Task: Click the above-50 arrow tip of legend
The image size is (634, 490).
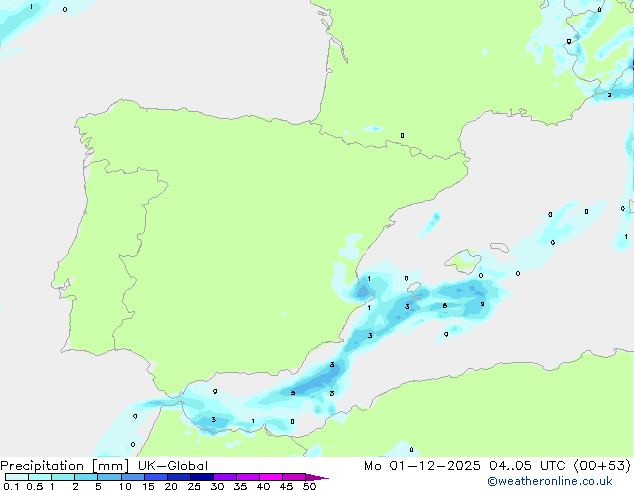Action: pos(317,477)
